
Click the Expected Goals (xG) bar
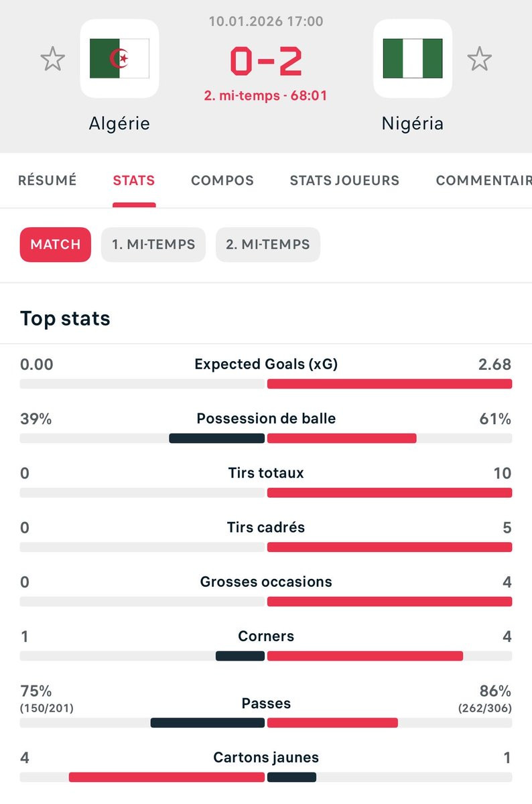389,384
